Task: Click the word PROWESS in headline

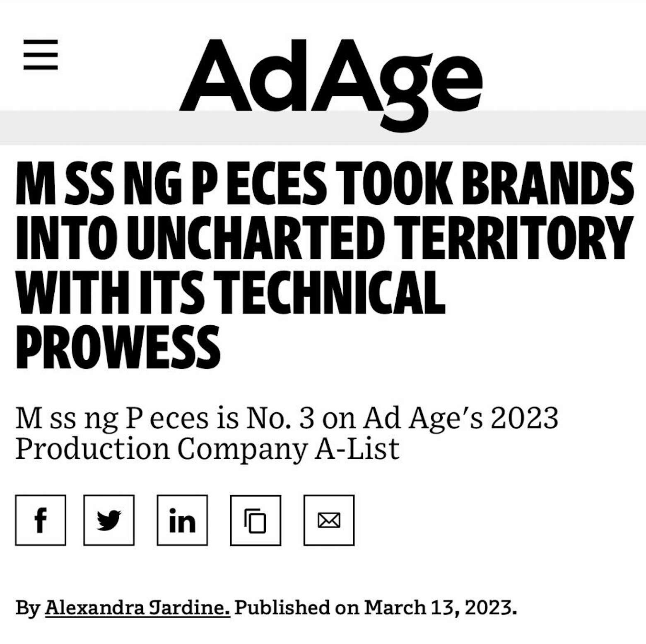Action: pyautogui.click(x=118, y=347)
